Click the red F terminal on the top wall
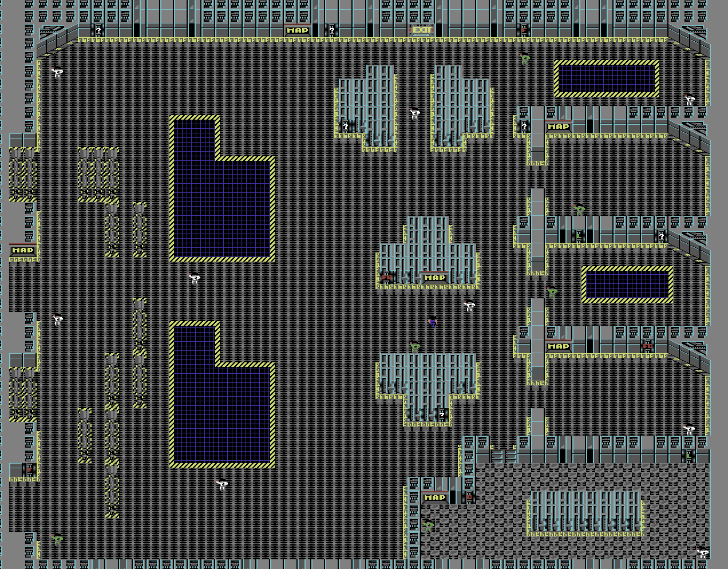The image size is (728, 569). 524,30
